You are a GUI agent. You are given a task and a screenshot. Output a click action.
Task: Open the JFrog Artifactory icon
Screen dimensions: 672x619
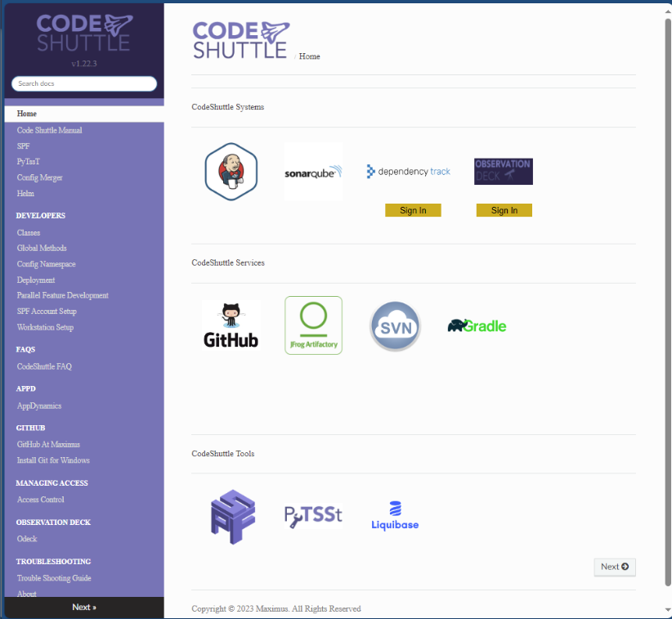point(314,325)
